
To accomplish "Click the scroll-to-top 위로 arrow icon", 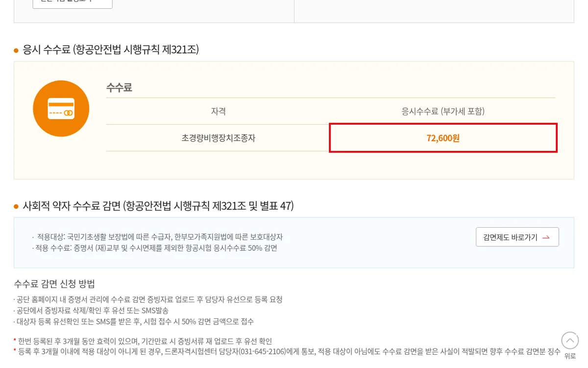I will 570,341.
